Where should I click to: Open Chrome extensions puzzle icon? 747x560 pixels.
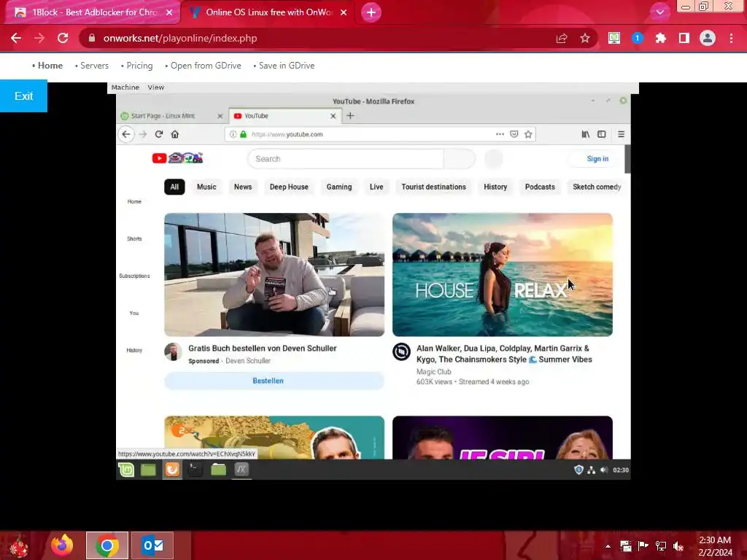click(660, 39)
